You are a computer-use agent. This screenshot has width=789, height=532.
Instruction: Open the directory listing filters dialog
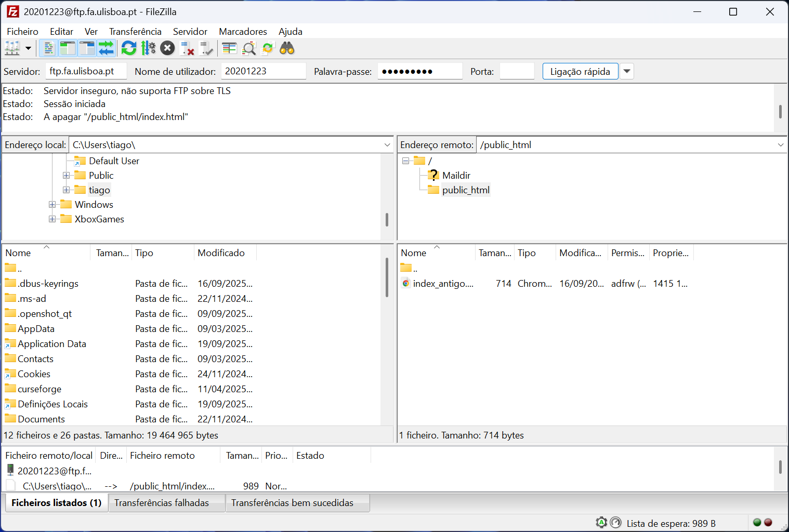229,48
